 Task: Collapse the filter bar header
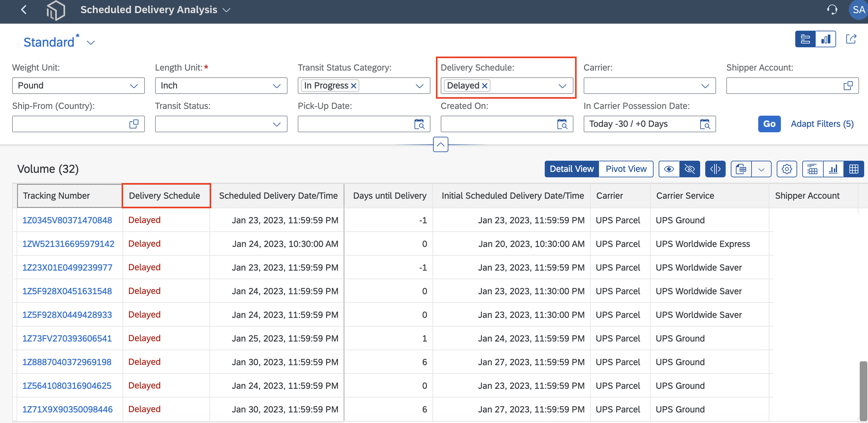(x=440, y=144)
